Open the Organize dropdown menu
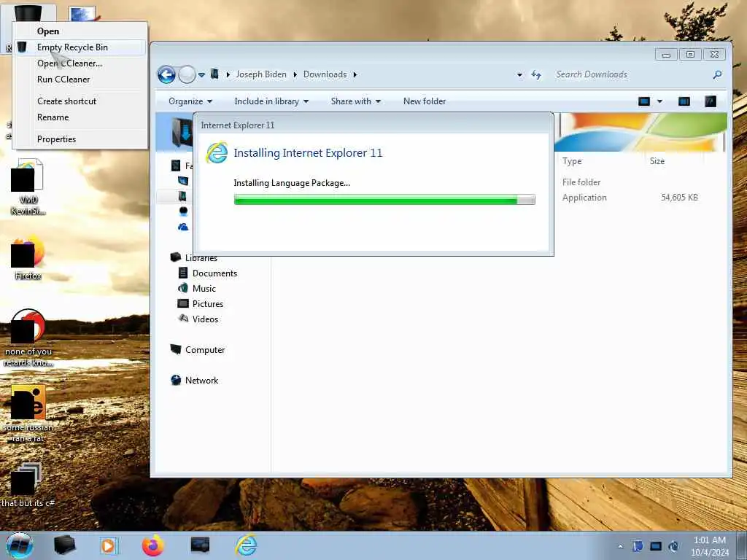Screen dimensions: 747x560 click(x=190, y=101)
